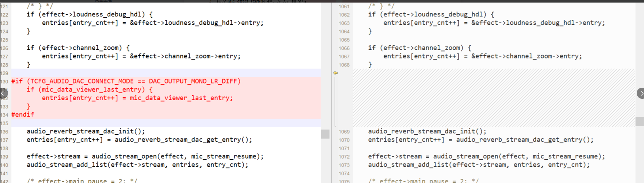Click line number 1062

(x=344, y=15)
